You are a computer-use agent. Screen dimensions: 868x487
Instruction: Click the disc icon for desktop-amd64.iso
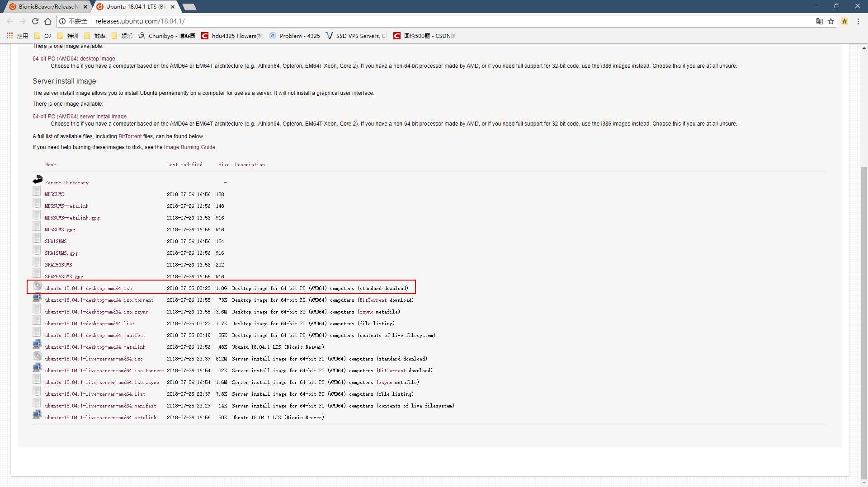[x=38, y=286]
